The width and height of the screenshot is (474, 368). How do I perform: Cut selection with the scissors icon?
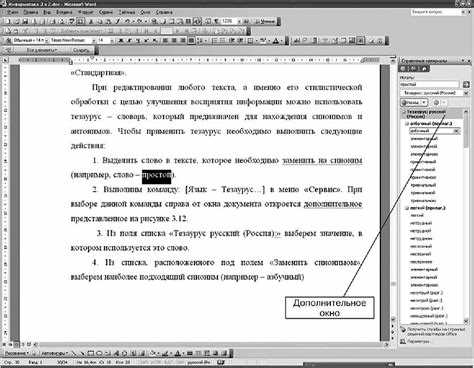91,21
